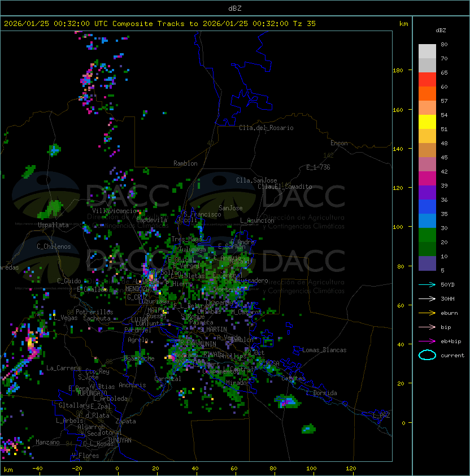Screen dimensions: 470x476
Task: Click the La_Carrera label
Action: [x=64, y=368]
